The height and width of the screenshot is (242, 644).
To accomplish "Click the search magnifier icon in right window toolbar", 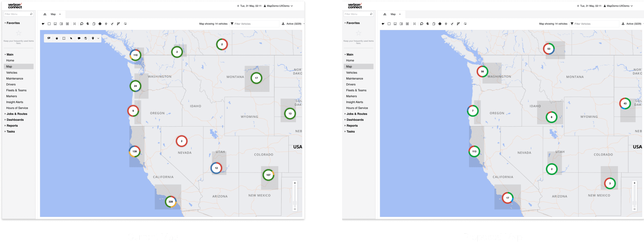I will (x=422, y=24).
